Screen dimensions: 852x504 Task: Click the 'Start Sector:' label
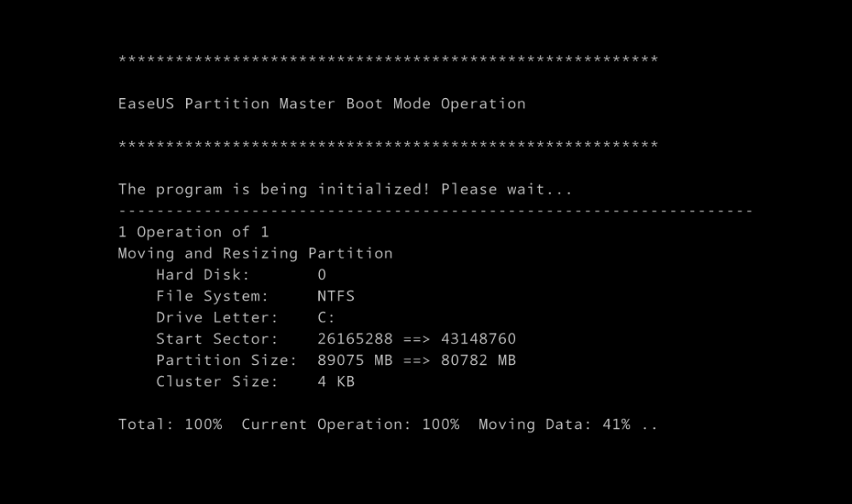click(x=217, y=339)
